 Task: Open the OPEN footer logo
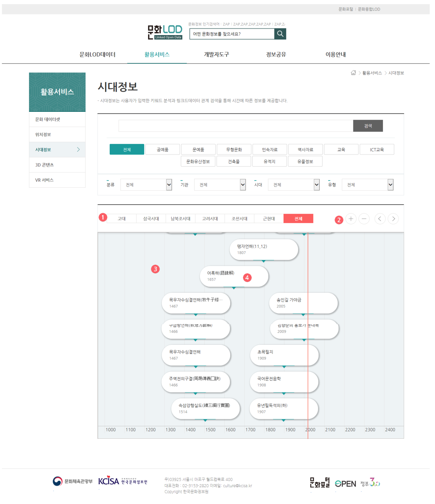click(x=345, y=484)
